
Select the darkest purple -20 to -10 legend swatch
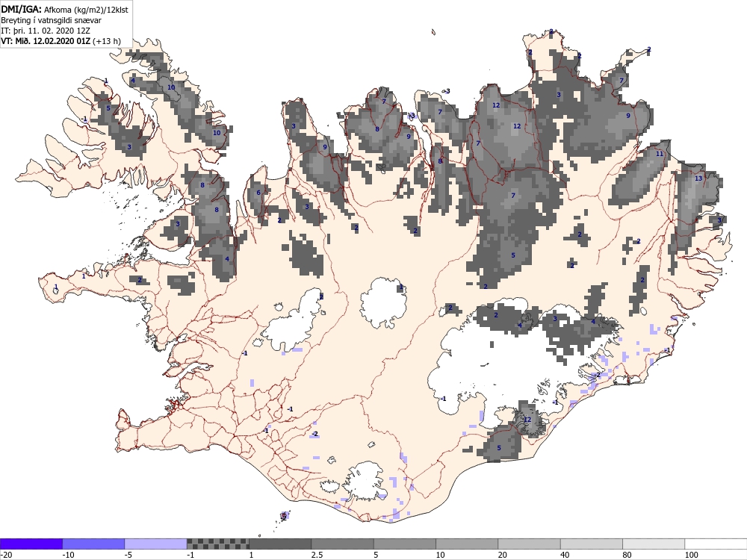click(31, 544)
